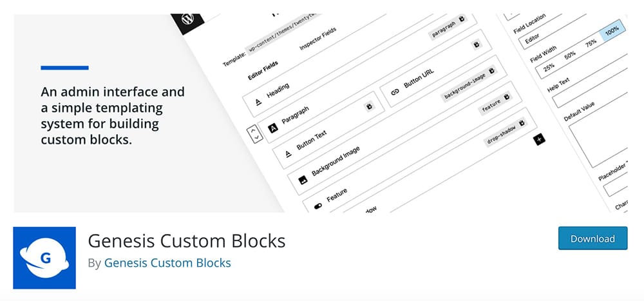The image size is (644, 301).
Task: Click the Genesis Custom Blocks plugin logo
Action: (44, 258)
